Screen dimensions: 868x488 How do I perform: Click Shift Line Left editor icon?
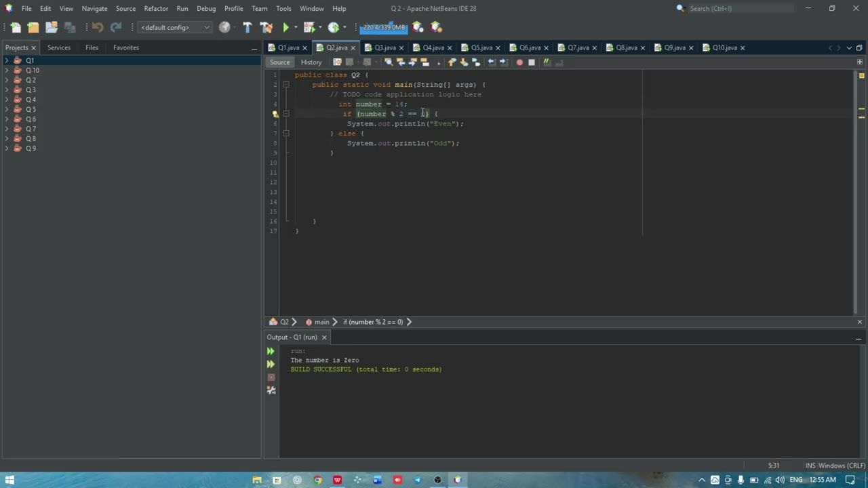click(492, 62)
